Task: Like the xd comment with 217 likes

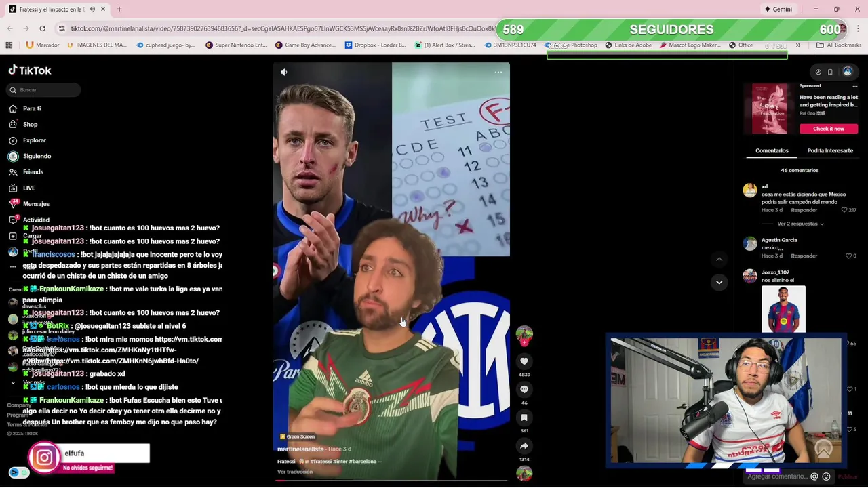Action: pos(844,210)
